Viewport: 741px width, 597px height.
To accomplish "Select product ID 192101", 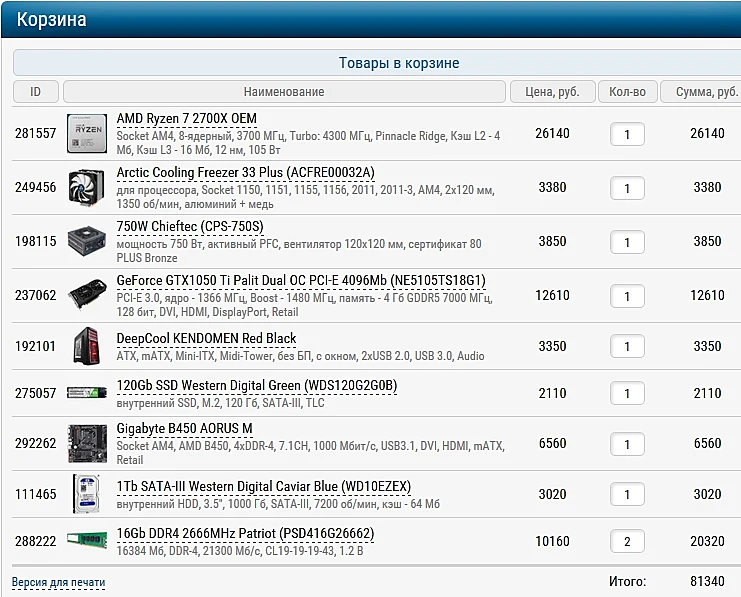I will coord(35,346).
